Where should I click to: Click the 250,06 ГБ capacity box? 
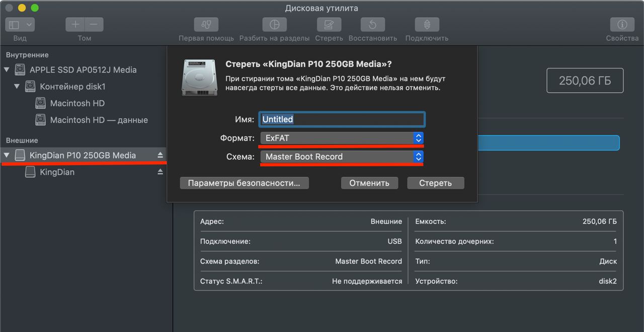585,81
